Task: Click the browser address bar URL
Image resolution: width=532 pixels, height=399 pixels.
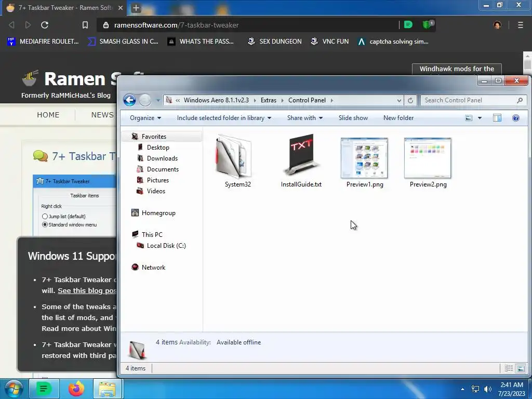Action: point(177,25)
